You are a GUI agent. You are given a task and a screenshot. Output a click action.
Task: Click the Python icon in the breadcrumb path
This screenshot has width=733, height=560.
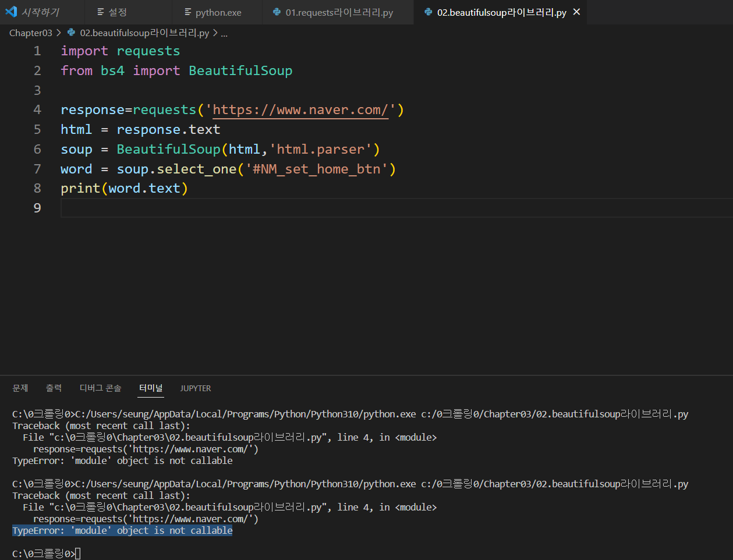point(72,33)
